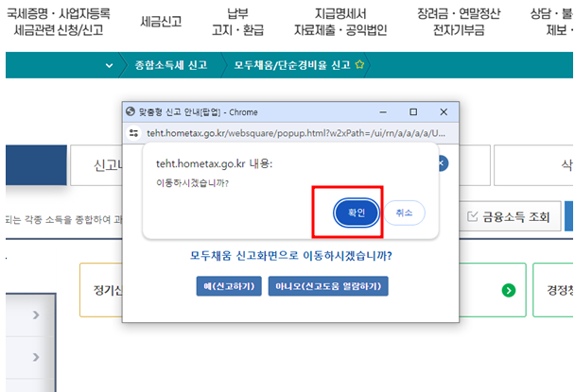Click site info icon in popup address bar
This screenshot has height=392, width=575.
click(x=134, y=133)
